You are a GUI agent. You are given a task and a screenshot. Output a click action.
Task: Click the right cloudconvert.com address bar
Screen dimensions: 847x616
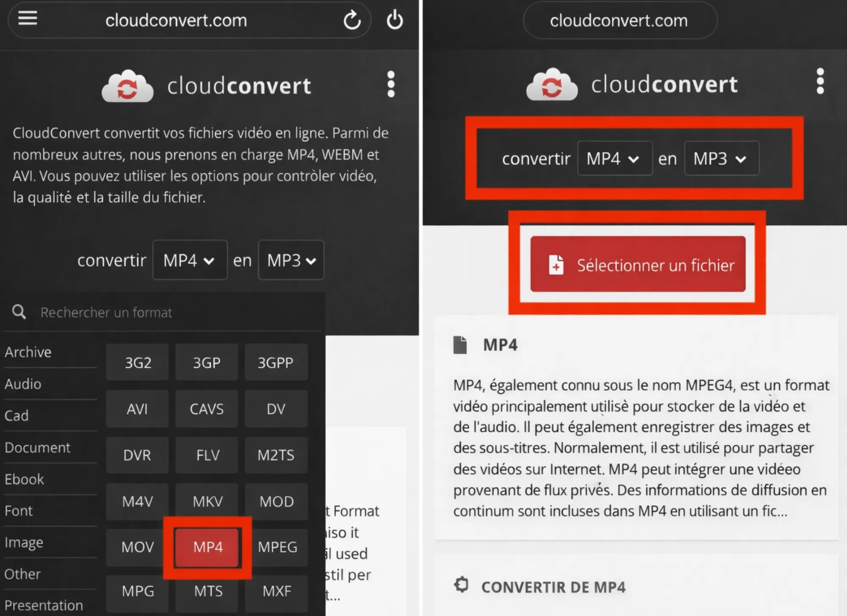click(620, 20)
